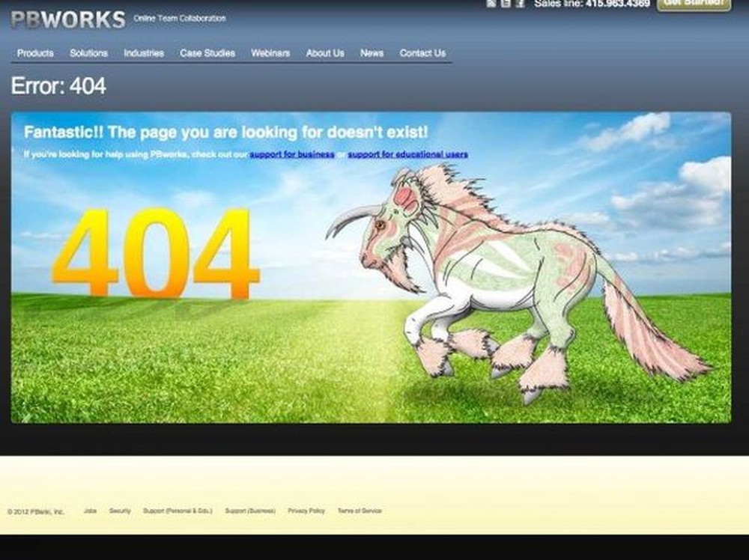This screenshot has height=560, width=749.
Task: Go to the Webinars page
Action: 270,53
